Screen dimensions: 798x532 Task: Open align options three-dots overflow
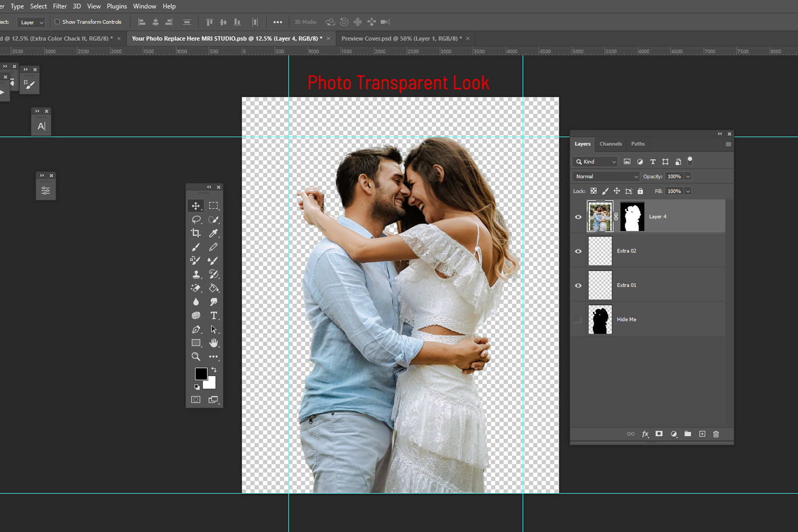click(278, 22)
